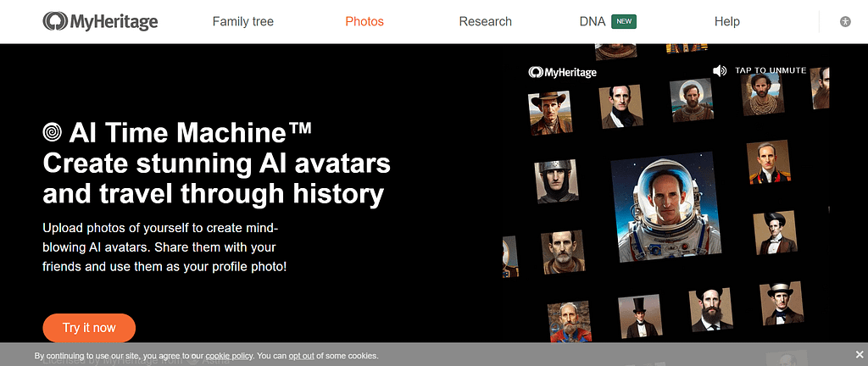The height and width of the screenshot is (366, 868).
Task: Select the avatar with beaded necklace top row
Action: (x=764, y=94)
